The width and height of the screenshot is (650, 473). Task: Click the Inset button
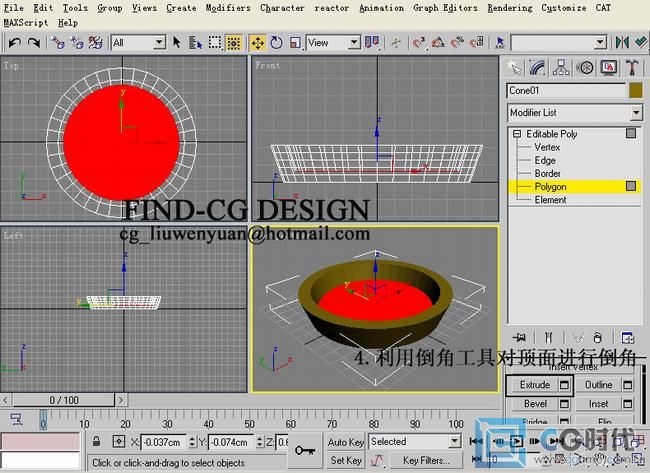click(x=598, y=404)
